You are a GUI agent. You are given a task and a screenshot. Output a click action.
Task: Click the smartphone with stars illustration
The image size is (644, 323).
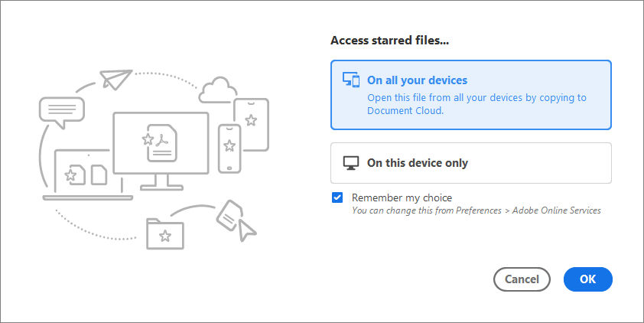pos(229,147)
